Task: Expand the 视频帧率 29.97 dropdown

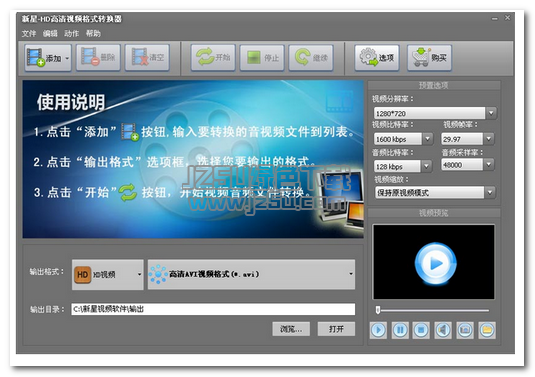Action: point(489,139)
